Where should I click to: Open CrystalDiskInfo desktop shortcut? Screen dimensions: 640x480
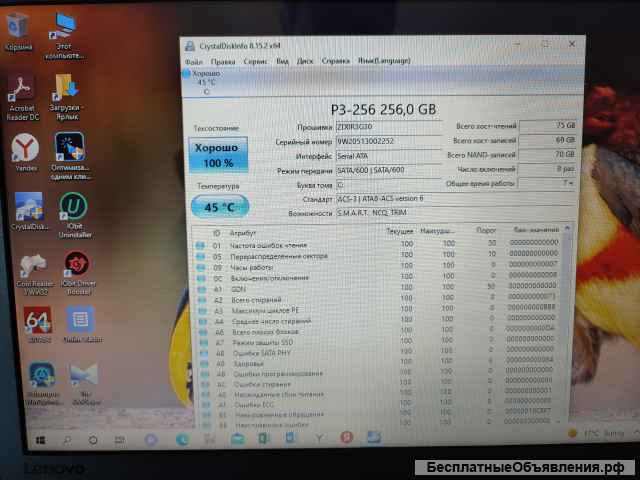tap(29, 208)
